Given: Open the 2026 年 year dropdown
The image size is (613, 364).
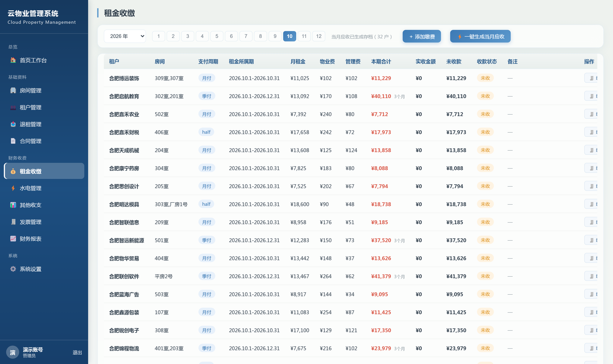Looking at the screenshot, I should [x=125, y=36].
